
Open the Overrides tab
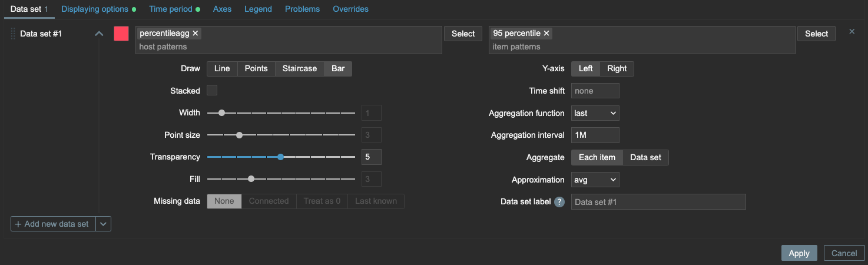350,9
